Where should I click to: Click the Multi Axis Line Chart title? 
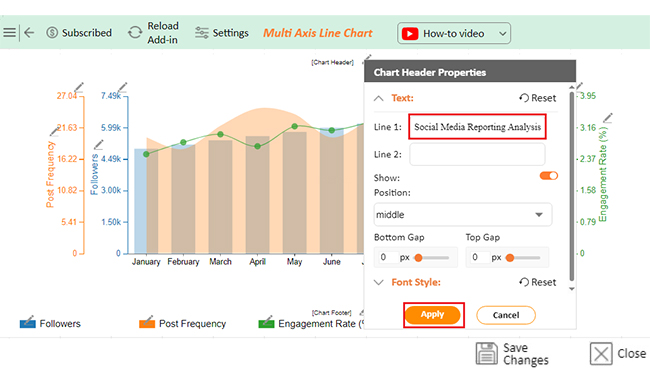(318, 33)
